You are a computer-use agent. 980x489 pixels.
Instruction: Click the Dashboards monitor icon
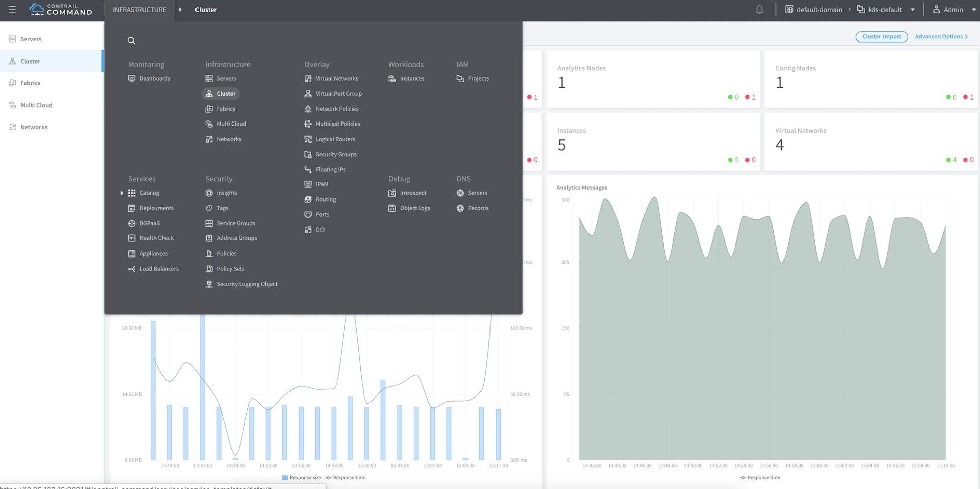pos(132,79)
